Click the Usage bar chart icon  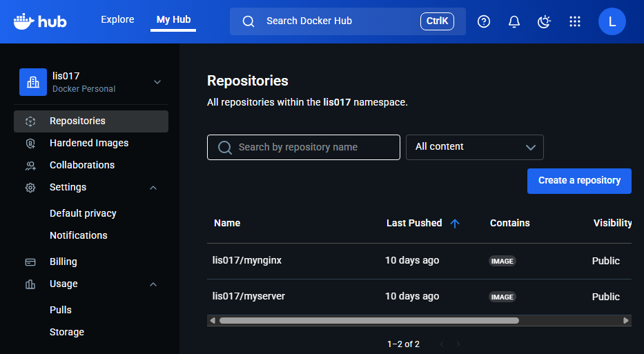coord(30,284)
